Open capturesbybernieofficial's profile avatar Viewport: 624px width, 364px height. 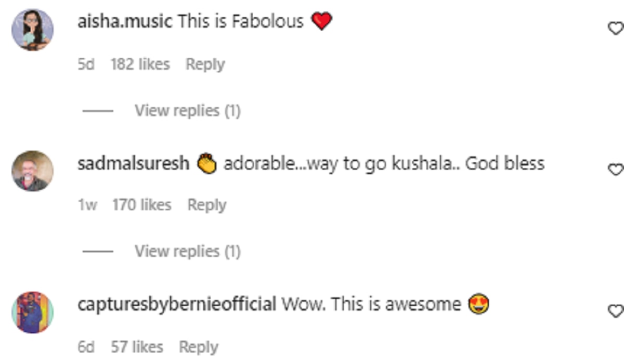pos(32,312)
